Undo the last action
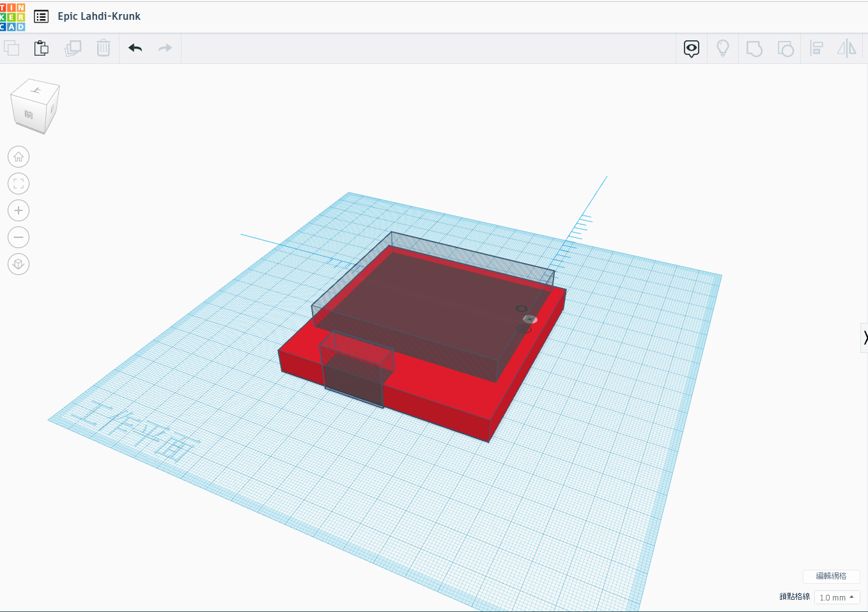 tap(136, 48)
